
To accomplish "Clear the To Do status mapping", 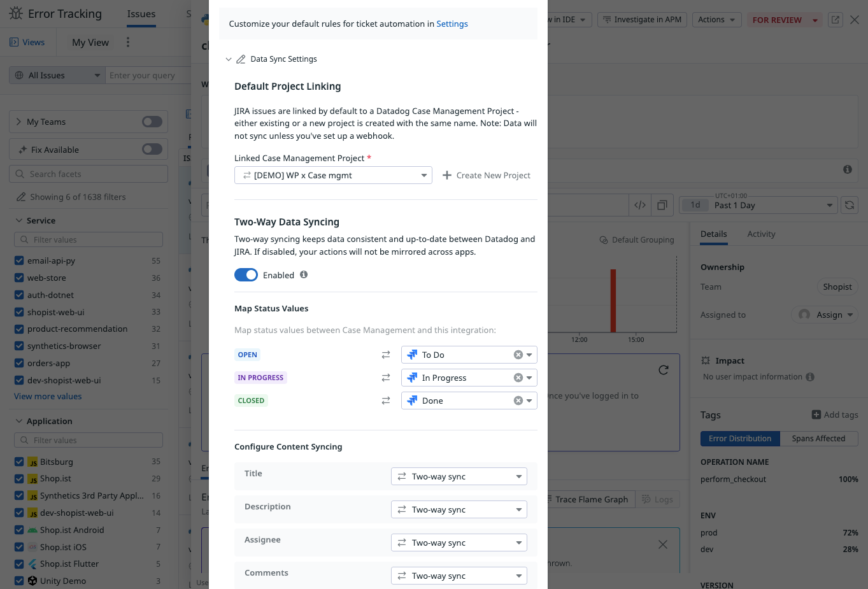I will [518, 355].
